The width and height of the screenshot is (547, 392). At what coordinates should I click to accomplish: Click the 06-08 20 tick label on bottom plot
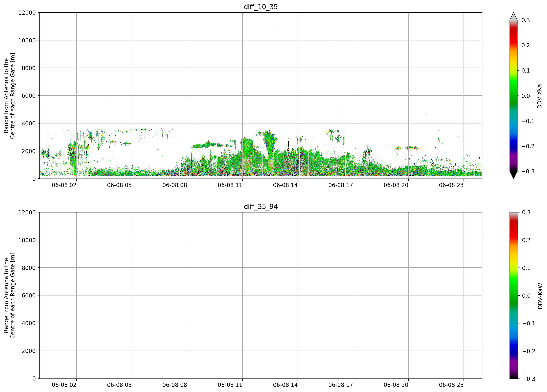point(396,385)
